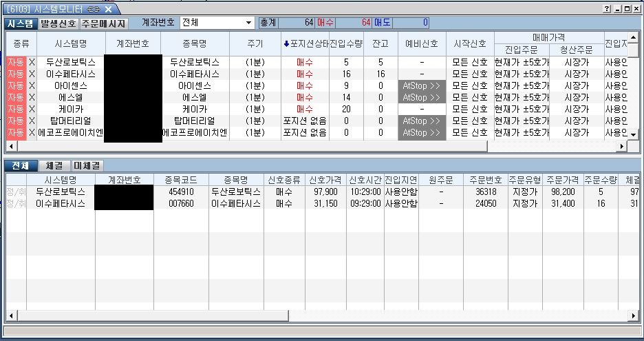Open help with the question mark icon
This screenshot has width=644, height=341.
(607, 8)
